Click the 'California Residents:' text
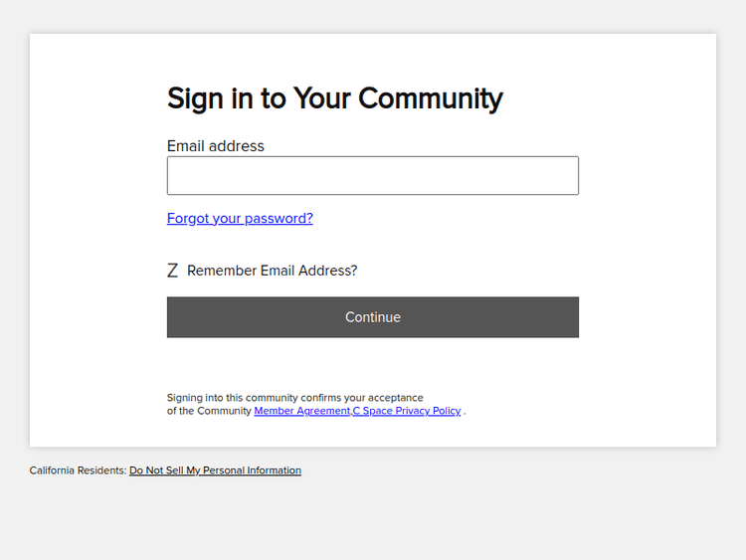 (x=78, y=470)
